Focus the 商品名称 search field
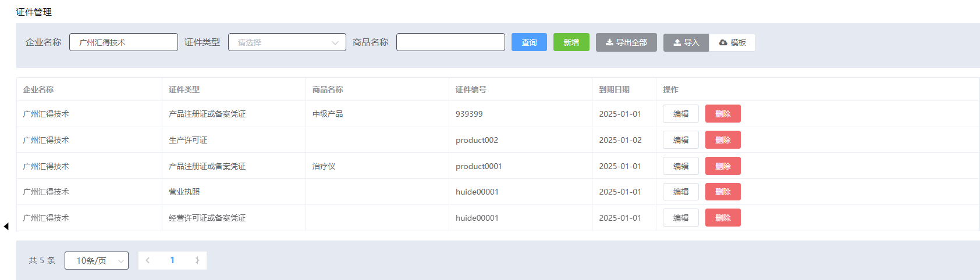The height and width of the screenshot is (280, 980). (450, 42)
